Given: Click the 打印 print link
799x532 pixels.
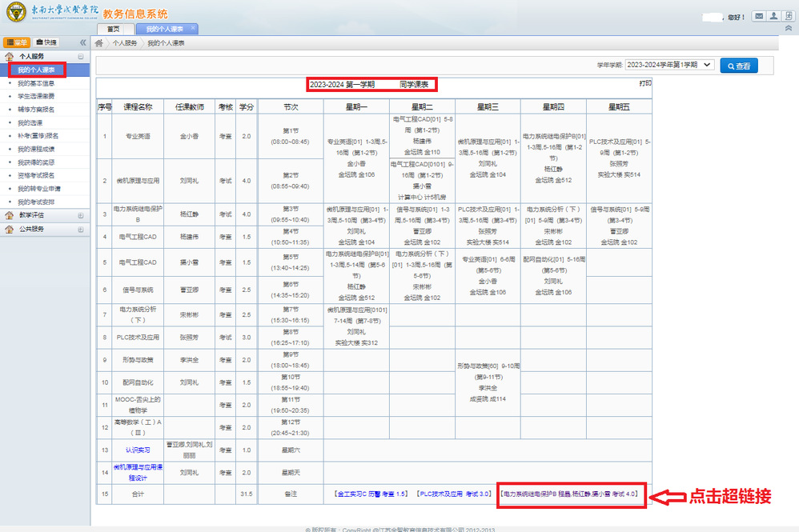Looking at the screenshot, I should [644, 83].
